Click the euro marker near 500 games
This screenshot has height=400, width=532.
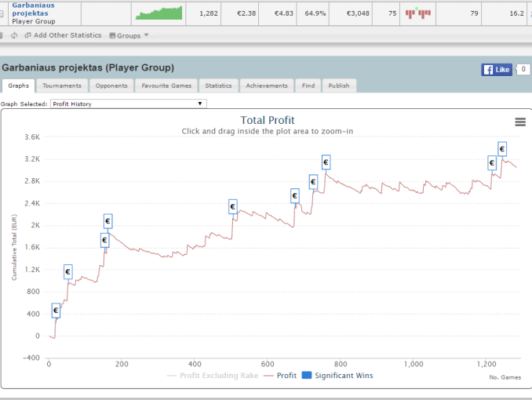click(233, 207)
